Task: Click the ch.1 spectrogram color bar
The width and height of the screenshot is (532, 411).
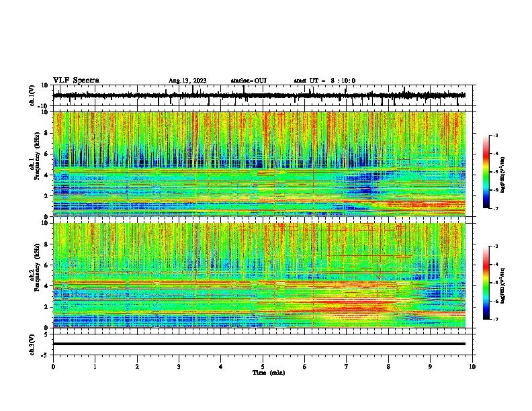Action: pos(486,172)
